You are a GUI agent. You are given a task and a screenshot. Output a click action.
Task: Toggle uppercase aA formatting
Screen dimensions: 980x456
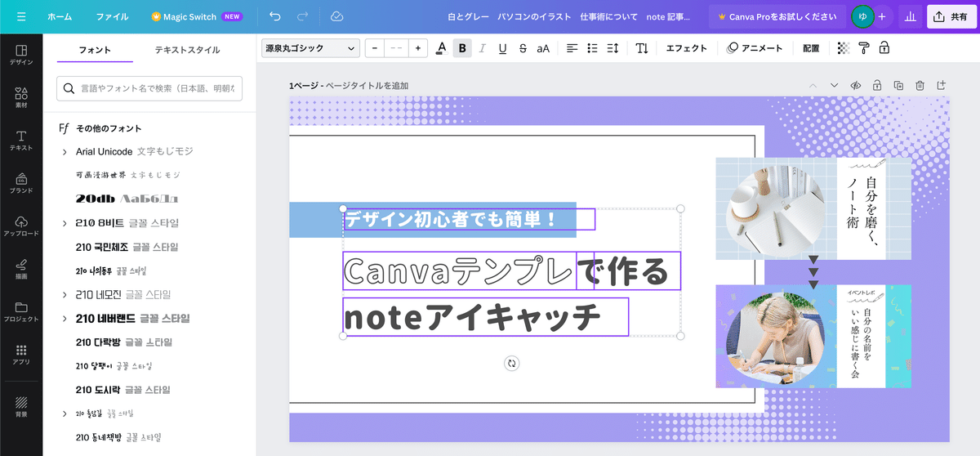click(x=543, y=48)
